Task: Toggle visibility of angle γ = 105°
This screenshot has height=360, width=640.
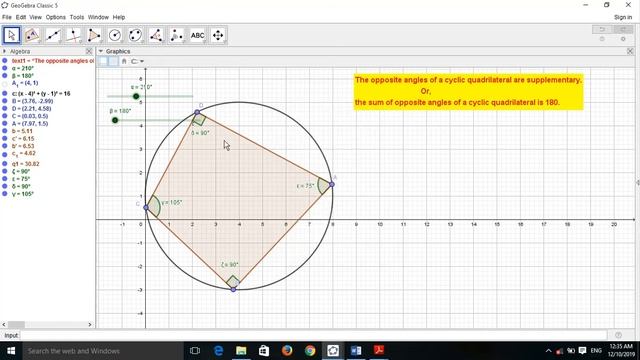Action: tap(5, 194)
